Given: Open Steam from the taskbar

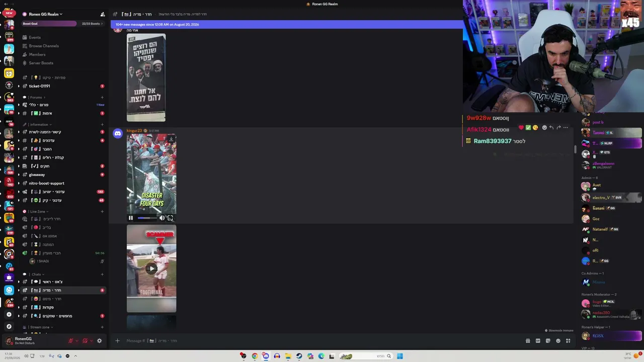Looking at the screenshot, I should point(299,356).
